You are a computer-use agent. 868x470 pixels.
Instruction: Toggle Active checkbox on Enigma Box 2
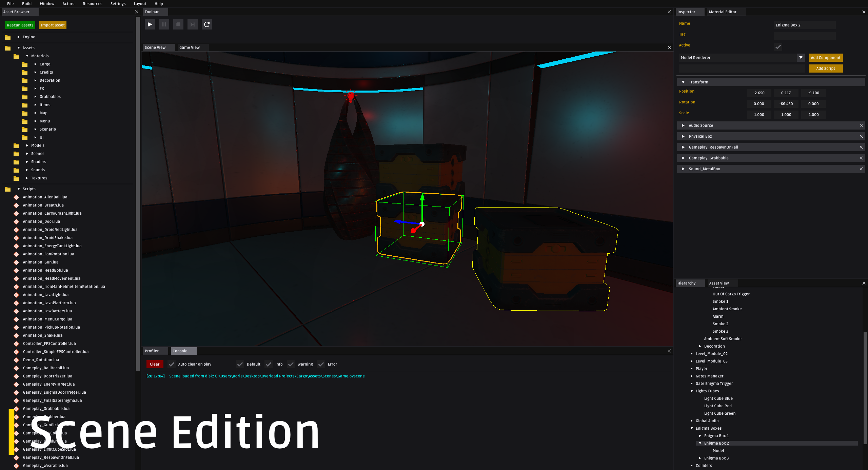778,46
